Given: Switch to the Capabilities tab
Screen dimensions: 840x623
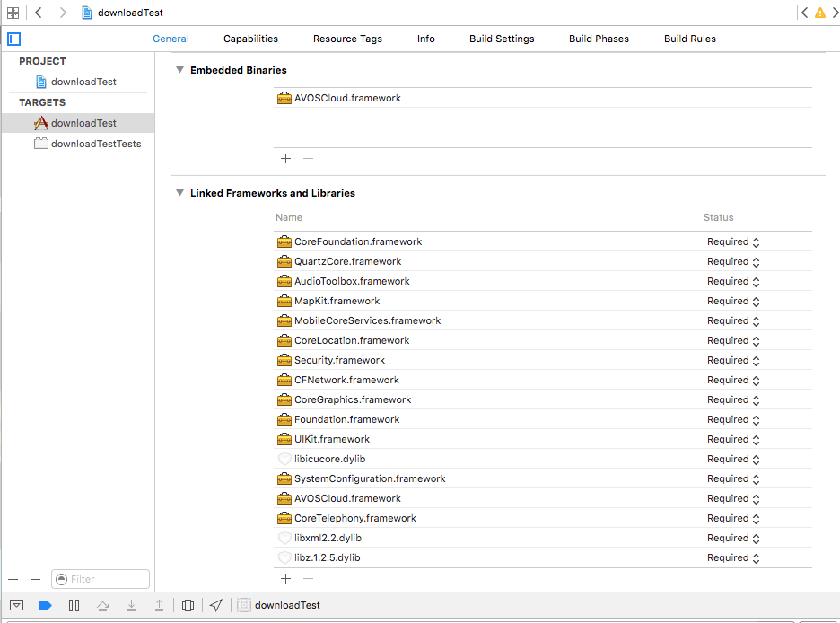Looking at the screenshot, I should click(x=250, y=39).
